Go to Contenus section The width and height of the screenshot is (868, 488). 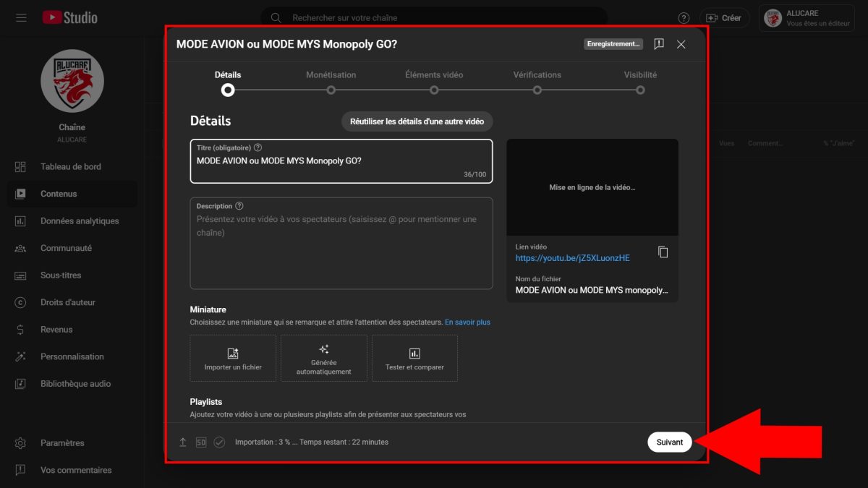click(59, 194)
